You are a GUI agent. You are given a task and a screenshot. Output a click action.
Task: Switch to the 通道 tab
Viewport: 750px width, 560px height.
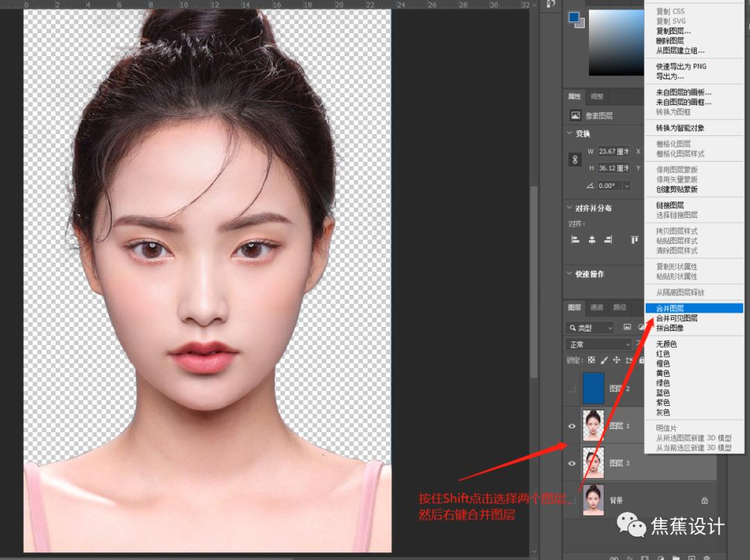(596, 307)
